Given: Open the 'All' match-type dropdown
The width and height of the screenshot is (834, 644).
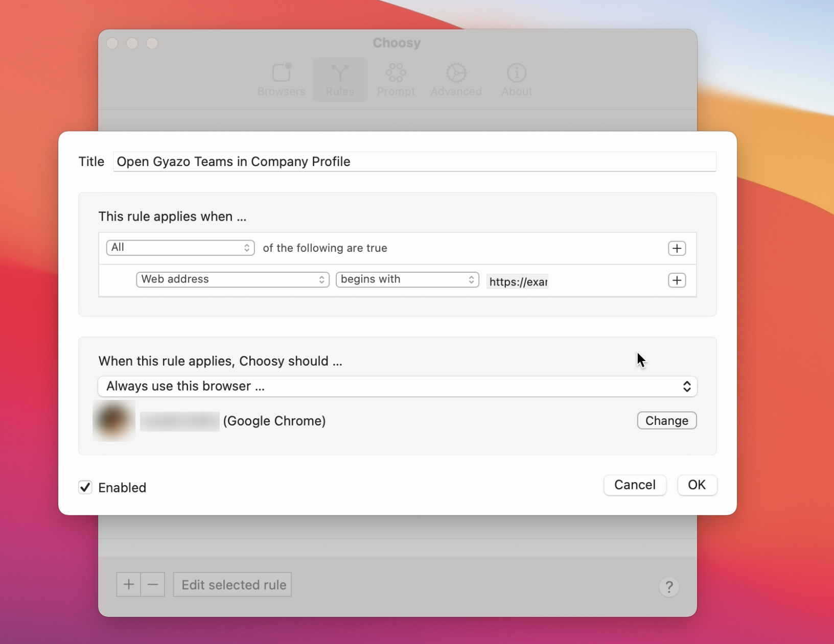Looking at the screenshot, I should click(x=180, y=248).
